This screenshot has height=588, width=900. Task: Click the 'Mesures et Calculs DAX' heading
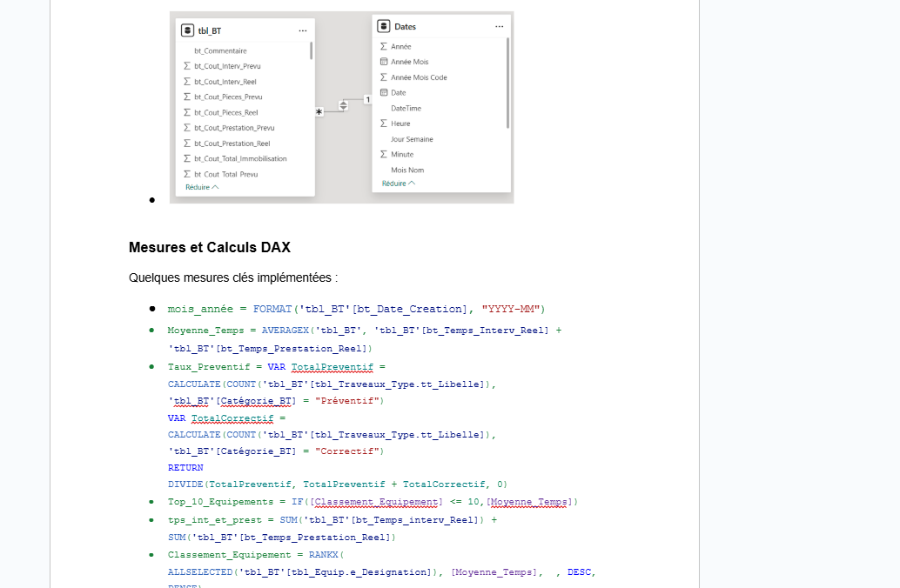click(x=210, y=247)
